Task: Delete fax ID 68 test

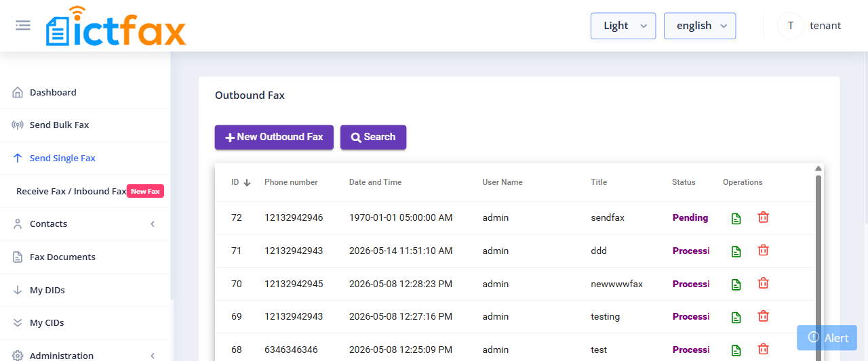Action: 764,349
